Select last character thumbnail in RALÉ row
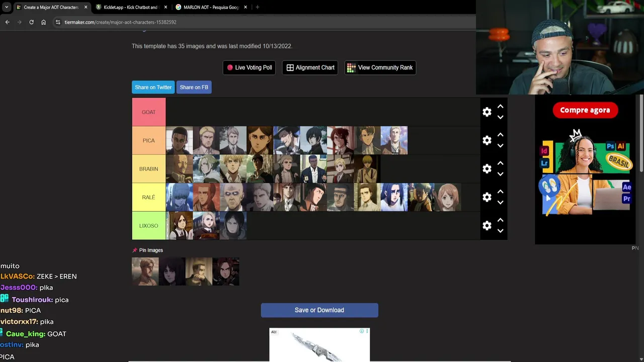Viewport: 644px width, 362px height. click(x=448, y=197)
